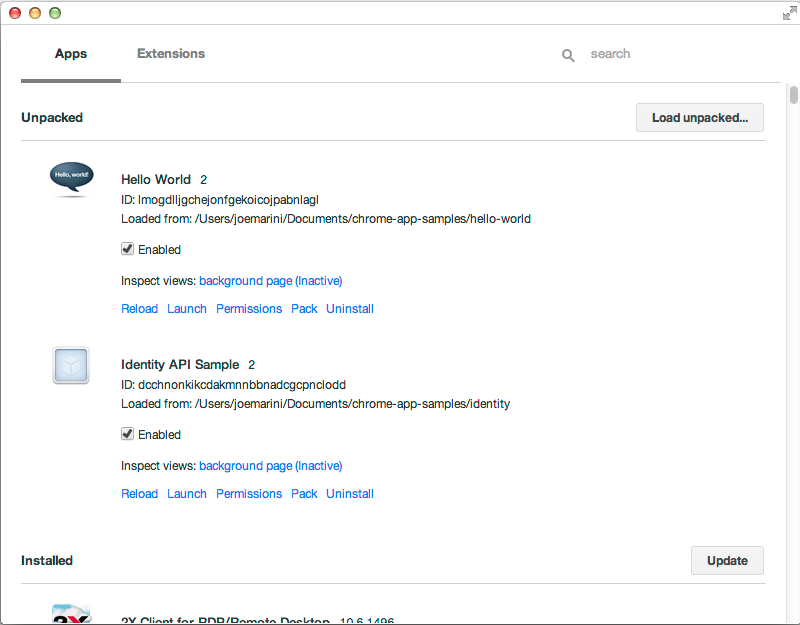The width and height of the screenshot is (800, 625).
Task: Uncheck Enabled for Identity API Sample
Action: [127, 434]
